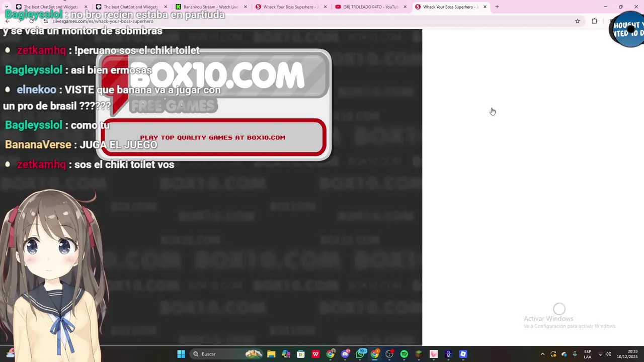Close the TROLEADO P4TO YouTube tab
This screenshot has height=362, width=644.
(x=405, y=7)
